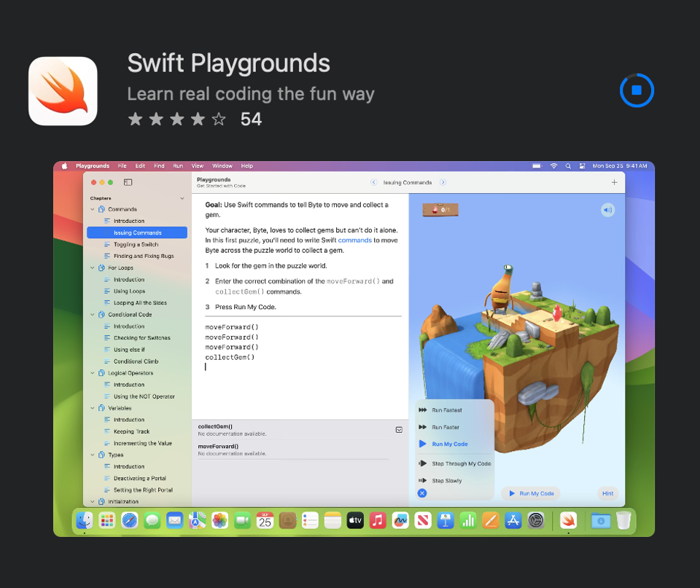
Task: Open Toggling a Switch page
Action: pos(137,245)
